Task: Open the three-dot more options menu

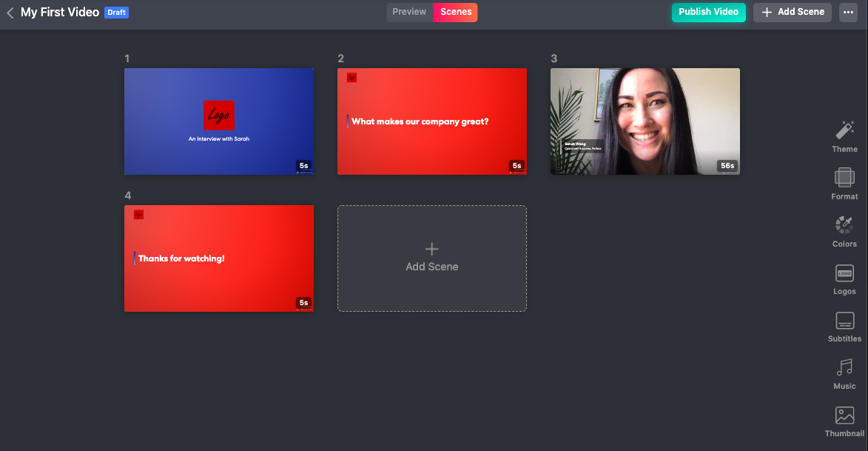Action: (x=848, y=12)
